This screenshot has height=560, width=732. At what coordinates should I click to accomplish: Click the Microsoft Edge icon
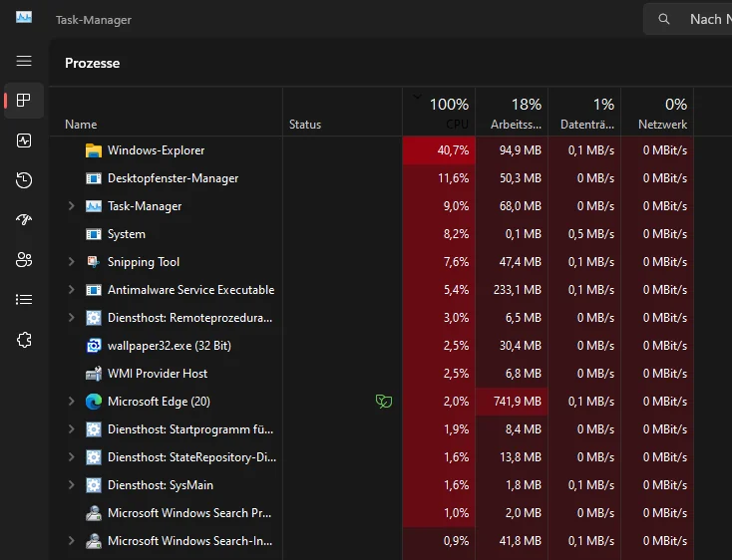pos(94,402)
